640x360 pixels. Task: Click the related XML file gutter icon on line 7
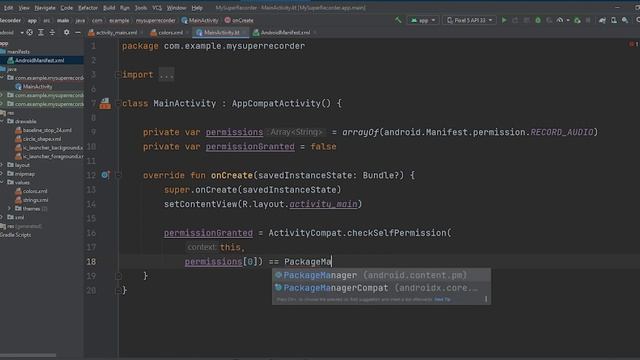pyautogui.click(x=105, y=104)
